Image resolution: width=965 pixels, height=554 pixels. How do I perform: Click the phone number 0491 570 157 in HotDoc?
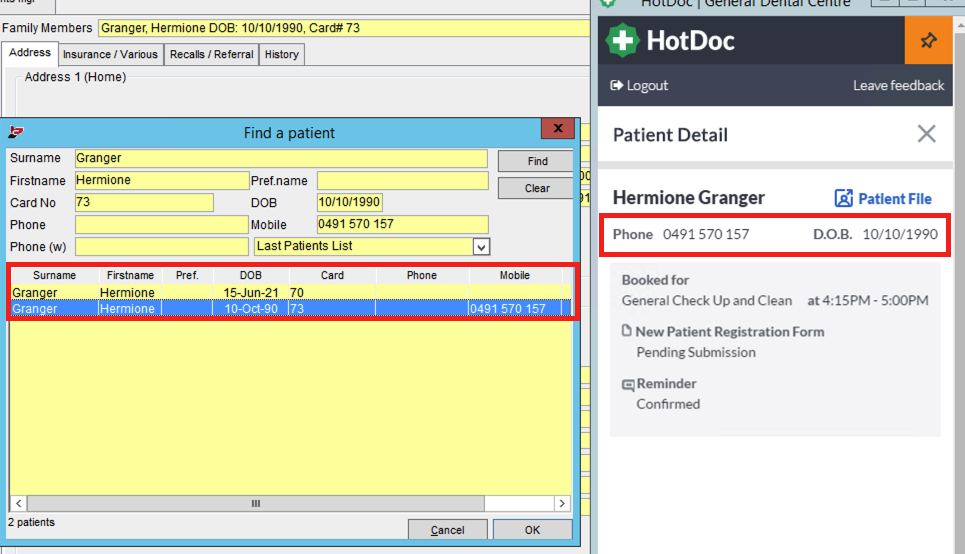706,234
